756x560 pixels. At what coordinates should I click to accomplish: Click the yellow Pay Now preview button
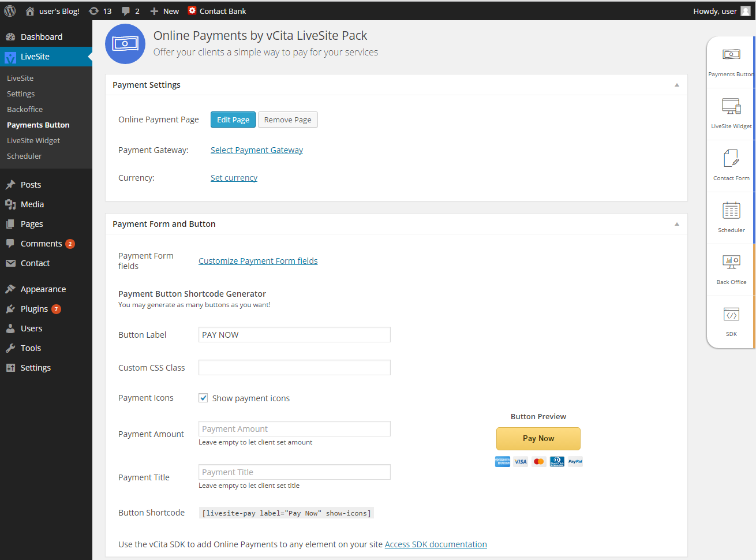point(538,439)
